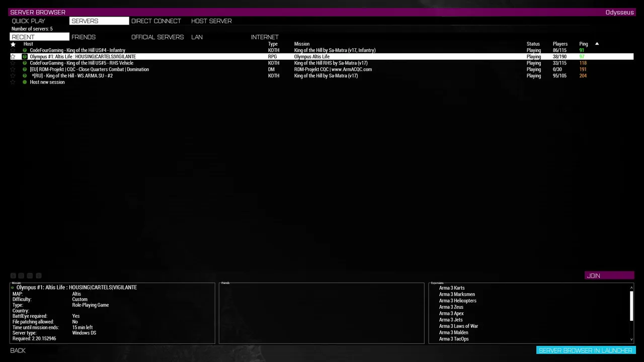
Task: Select CodeFourGaming US#5 - RHS Vehicle row
Action: (x=322, y=63)
